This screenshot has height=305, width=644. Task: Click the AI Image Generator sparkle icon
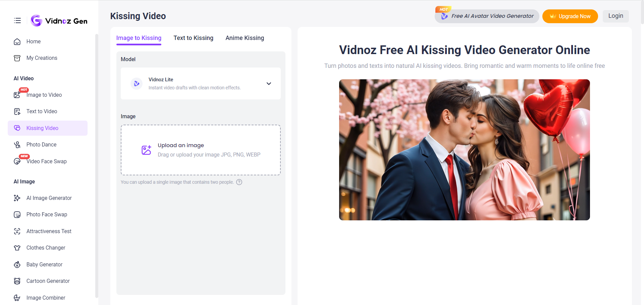coord(17,198)
